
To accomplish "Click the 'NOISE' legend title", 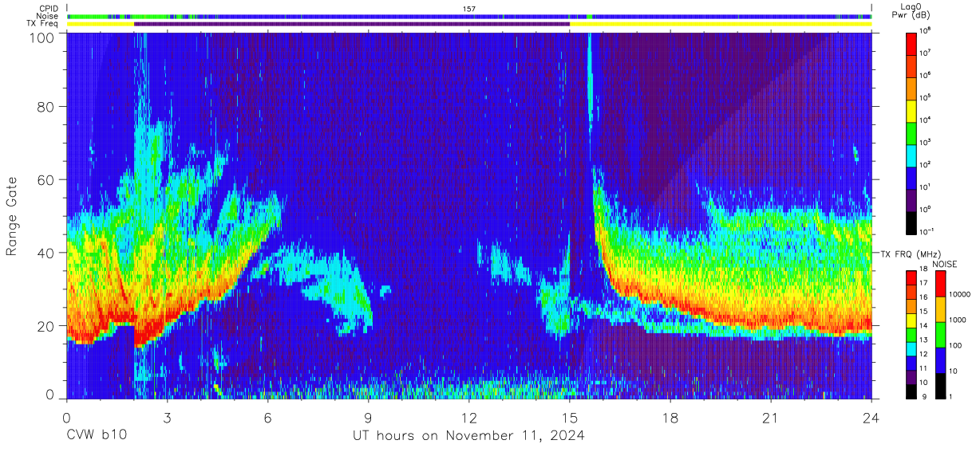I will [945, 264].
